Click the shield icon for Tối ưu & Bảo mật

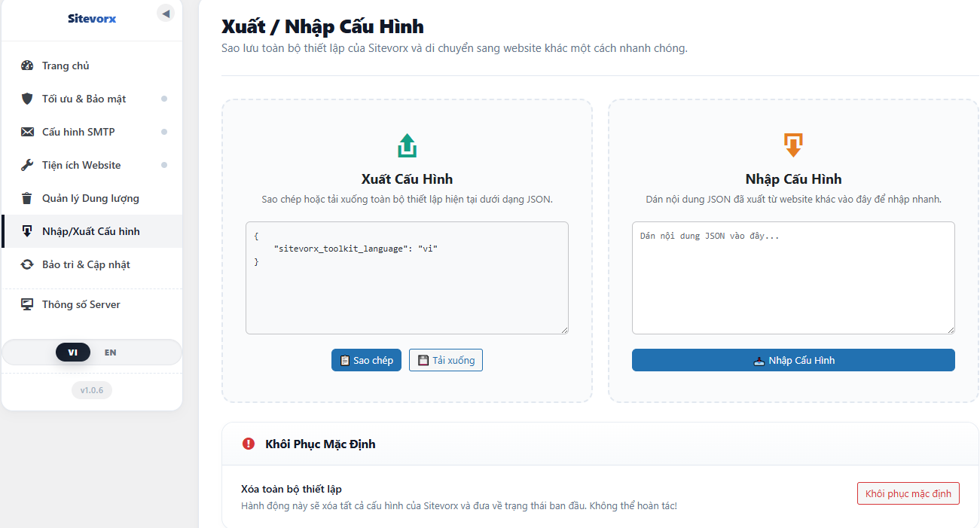point(27,99)
